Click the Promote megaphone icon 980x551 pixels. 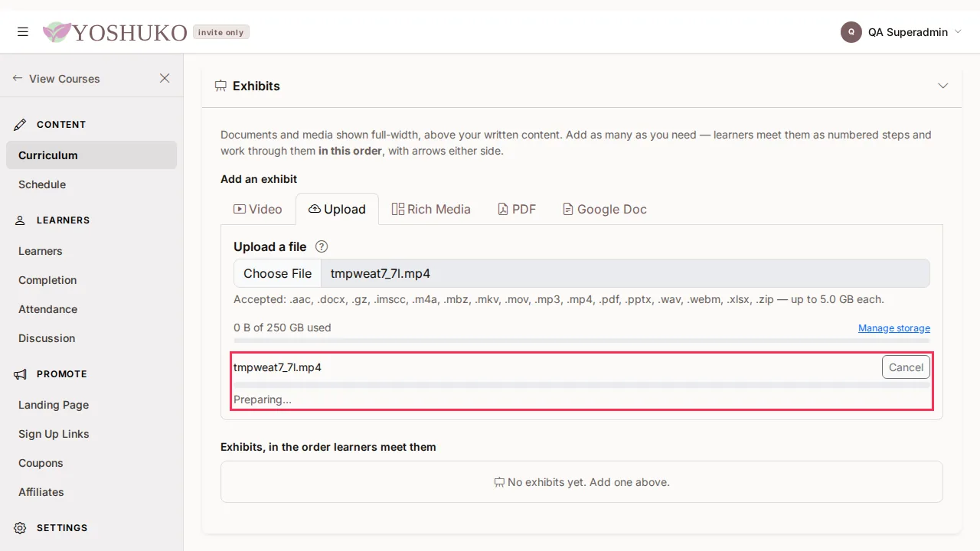(21, 374)
